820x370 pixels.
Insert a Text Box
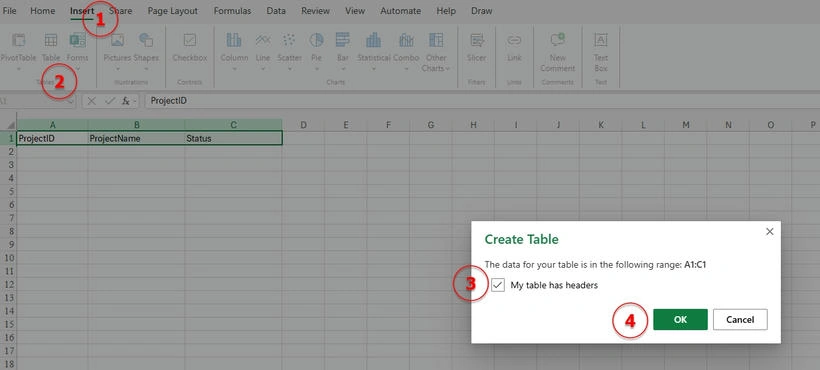click(601, 52)
